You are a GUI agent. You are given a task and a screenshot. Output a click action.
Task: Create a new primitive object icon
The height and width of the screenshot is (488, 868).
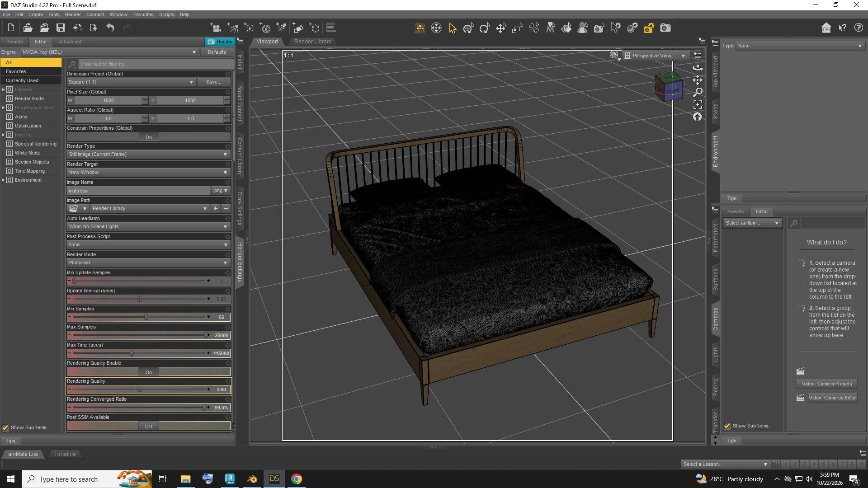point(298,28)
